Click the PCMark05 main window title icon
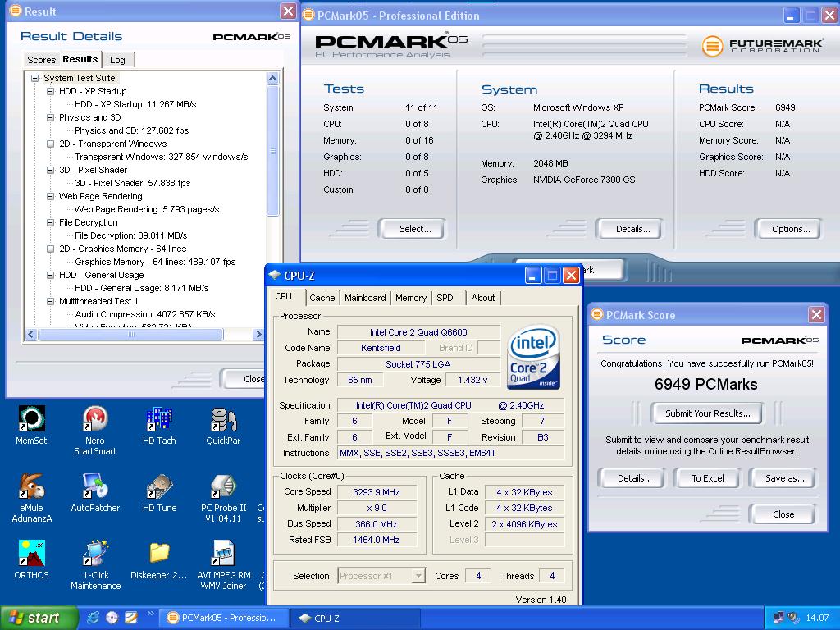 pyautogui.click(x=308, y=15)
